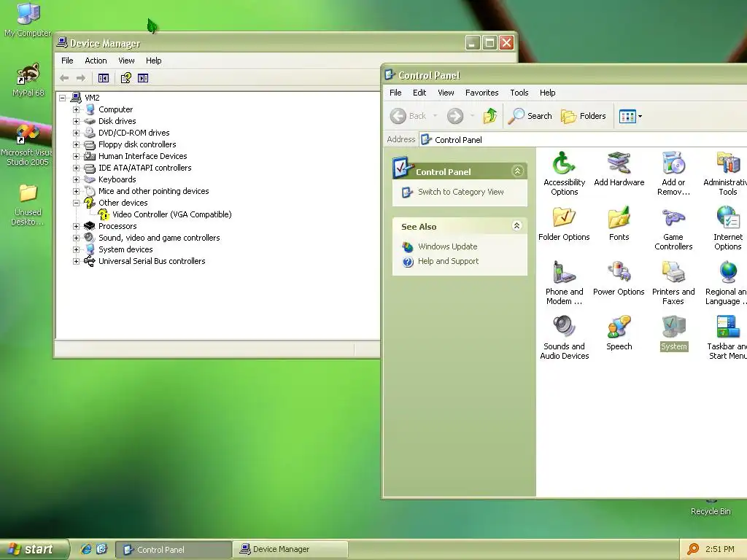Open MyPal 68 desktop shortcut
747x560 pixels.
pos(28,80)
